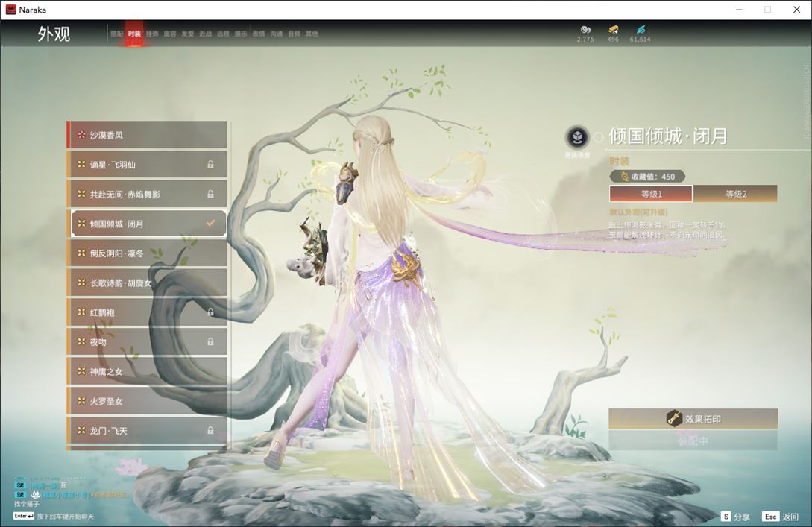Click the Esc 返回 back button
The height and width of the screenshot is (527, 812).
pyautogui.click(x=781, y=517)
